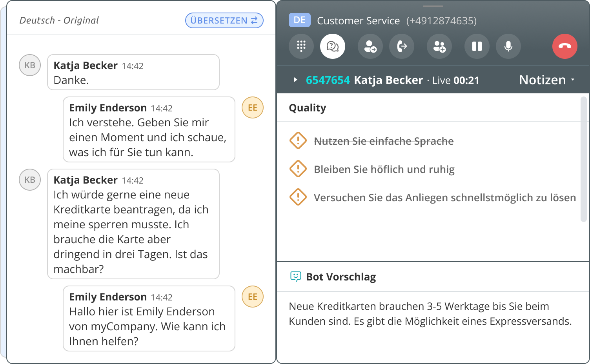Click the DE language badge

pyautogui.click(x=299, y=20)
